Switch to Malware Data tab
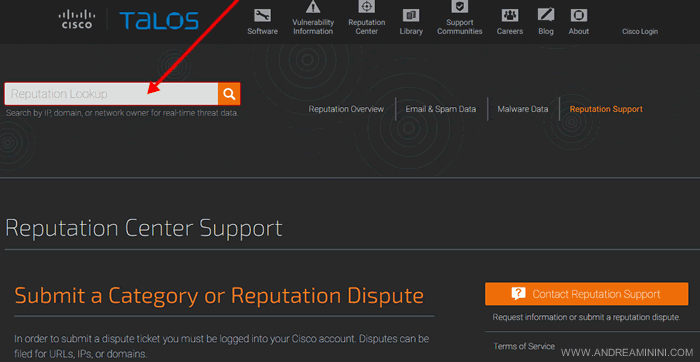Image resolution: width=700 pixels, height=362 pixels. pos(522,109)
